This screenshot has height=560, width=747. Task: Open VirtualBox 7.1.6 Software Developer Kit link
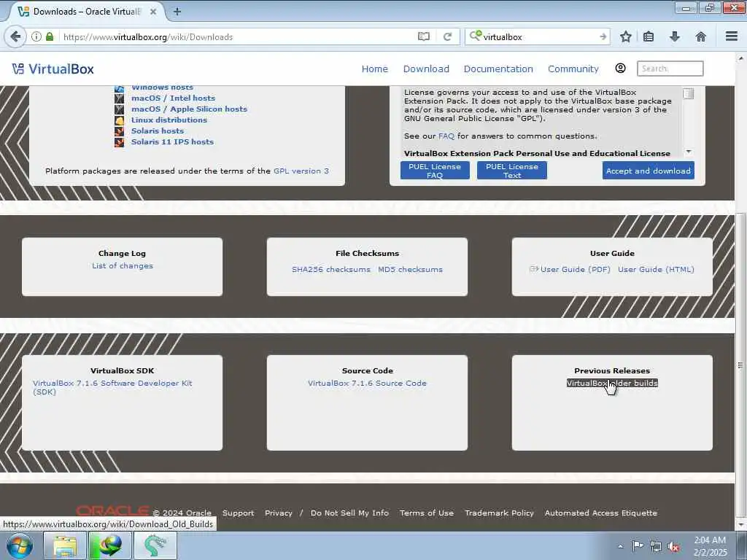[x=112, y=388]
